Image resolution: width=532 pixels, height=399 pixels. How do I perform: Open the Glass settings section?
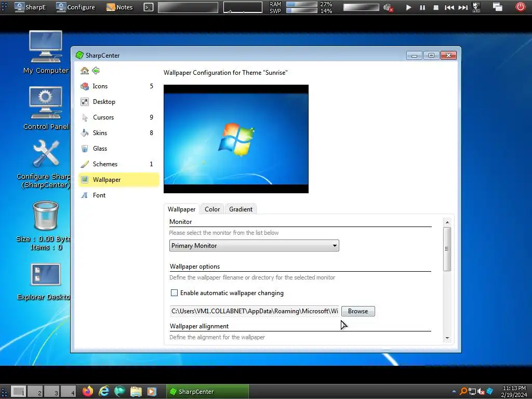(x=118, y=149)
